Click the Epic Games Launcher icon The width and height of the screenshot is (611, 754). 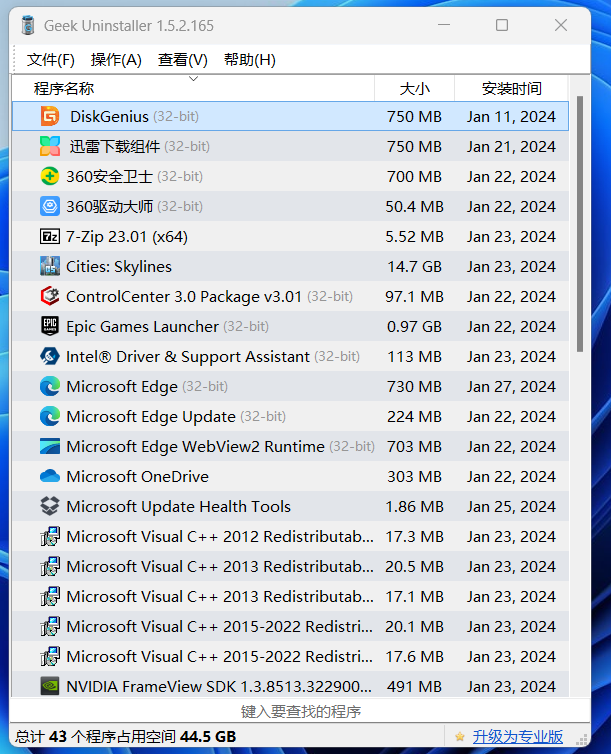[x=50, y=326]
